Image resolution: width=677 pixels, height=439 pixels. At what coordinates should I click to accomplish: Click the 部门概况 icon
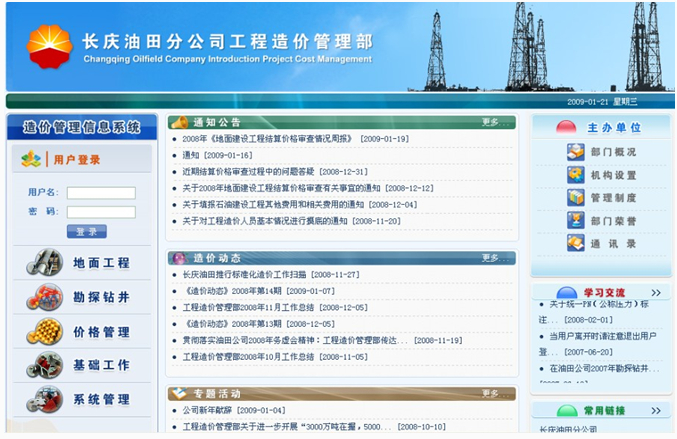coord(576,152)
